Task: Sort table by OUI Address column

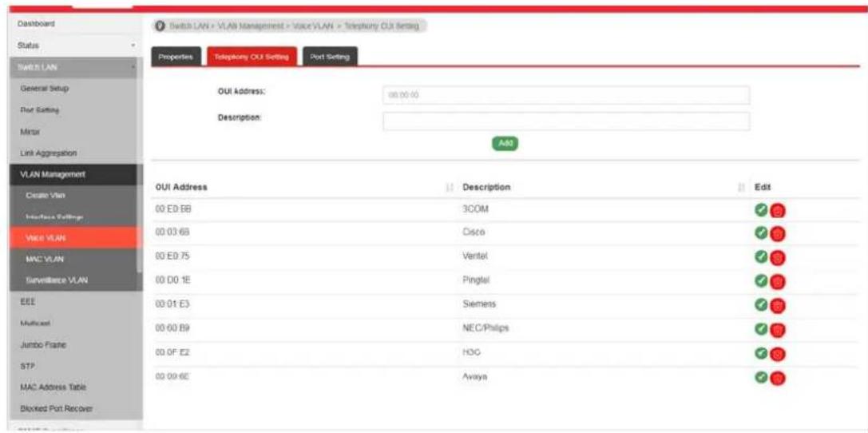Action: pyautogui.click(x=450, y=188)
